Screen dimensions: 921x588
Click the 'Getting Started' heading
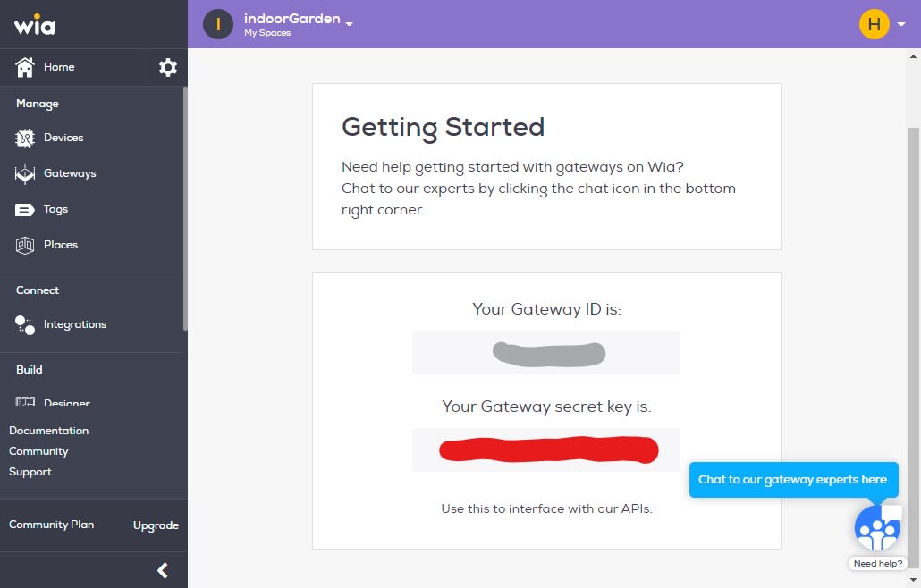[x=444, y=128]
